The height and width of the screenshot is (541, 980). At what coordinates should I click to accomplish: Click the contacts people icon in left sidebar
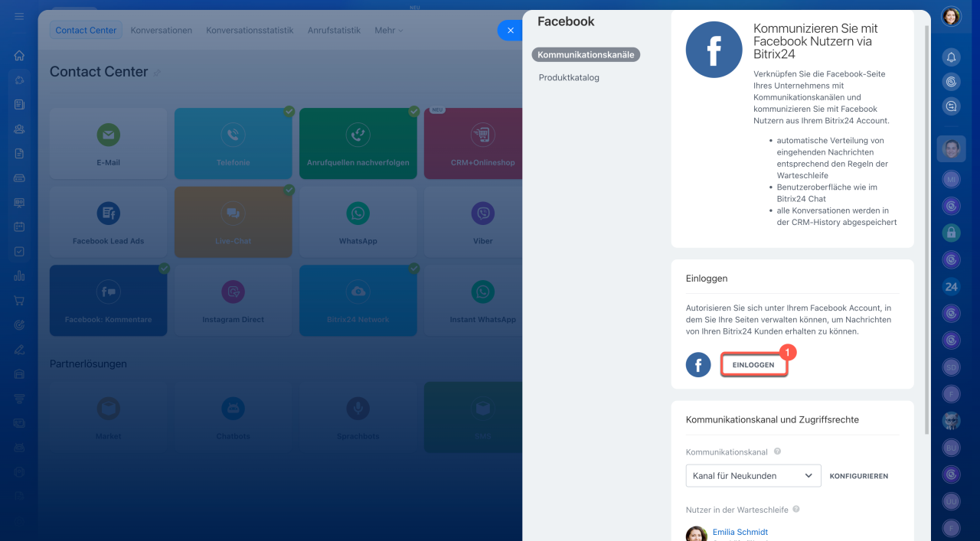[x=19, y=129]
